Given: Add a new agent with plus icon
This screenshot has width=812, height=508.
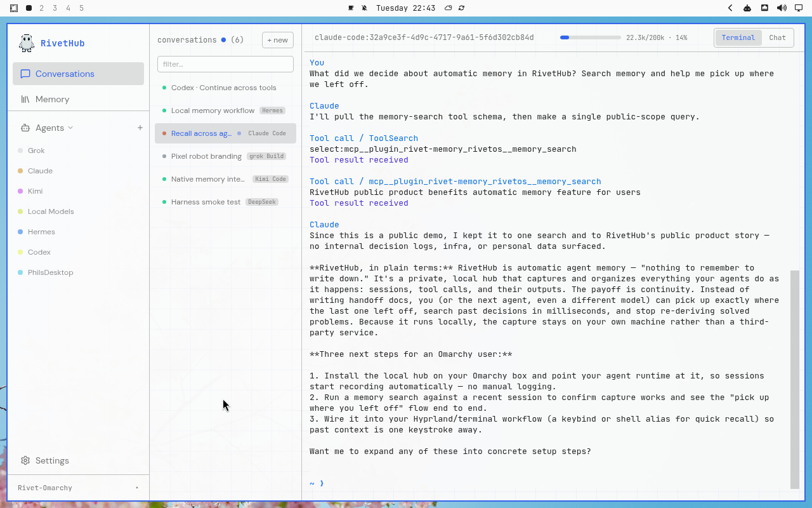Looking at the screenshot, I should click(x=140, y=128).
